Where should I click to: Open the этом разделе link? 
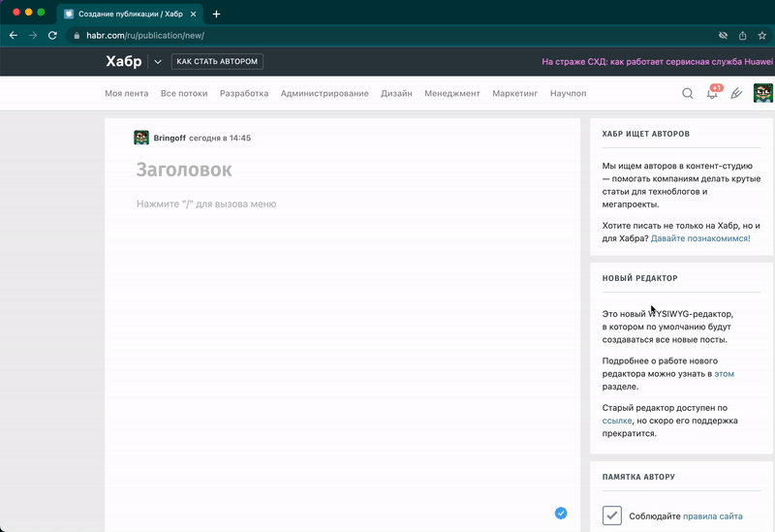pyautogui.click(x=724, y=374)
